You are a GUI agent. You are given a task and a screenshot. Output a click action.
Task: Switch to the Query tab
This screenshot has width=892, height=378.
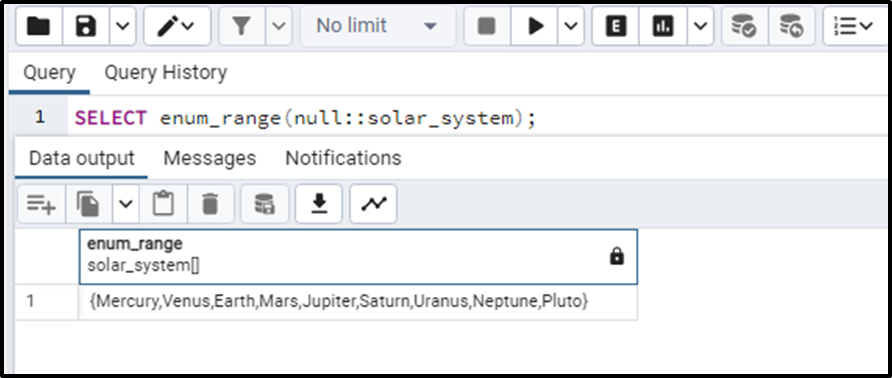coord(49,73)
